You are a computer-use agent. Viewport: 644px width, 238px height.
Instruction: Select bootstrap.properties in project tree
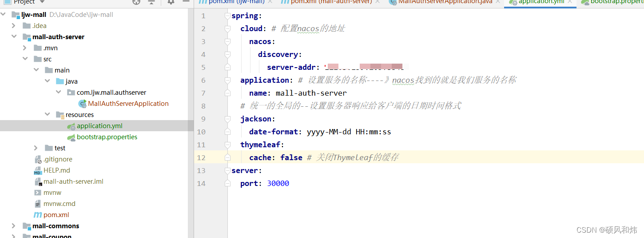point(107,137)
